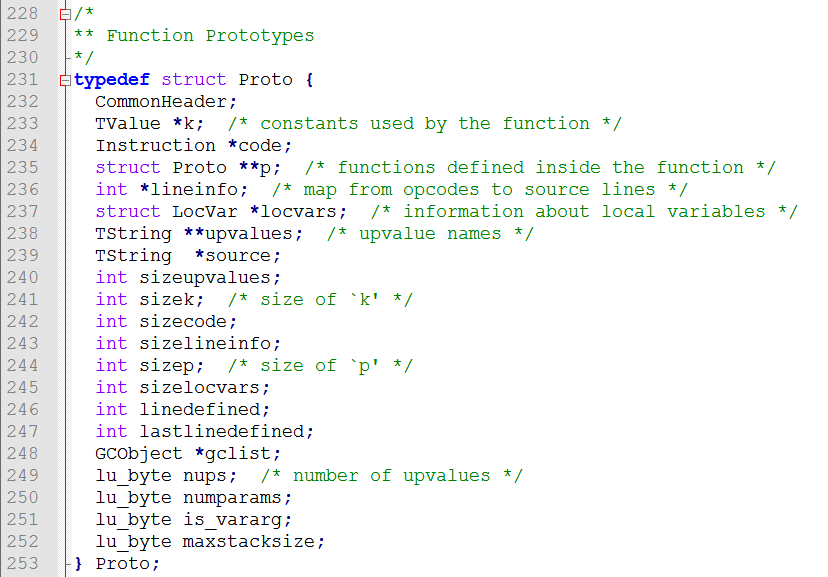
Task: Click the 'upvalue names' comment
Action: pos(430,234)
